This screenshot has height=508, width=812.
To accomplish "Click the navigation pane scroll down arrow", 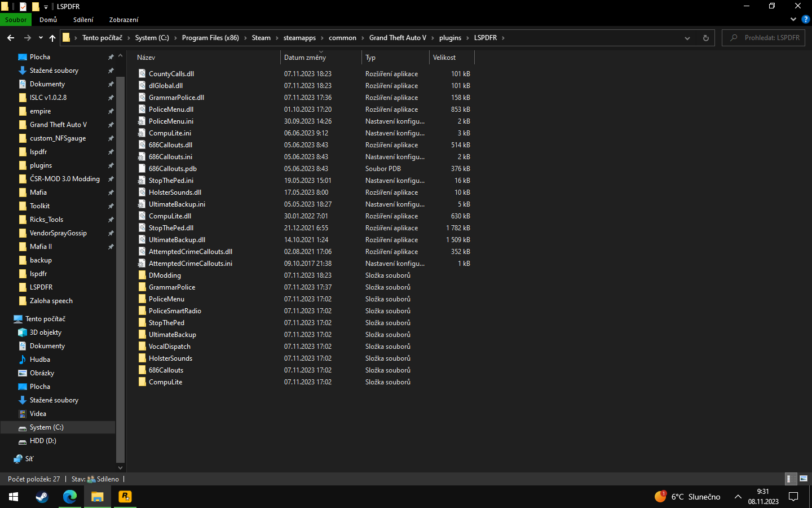I will point(120,467).
